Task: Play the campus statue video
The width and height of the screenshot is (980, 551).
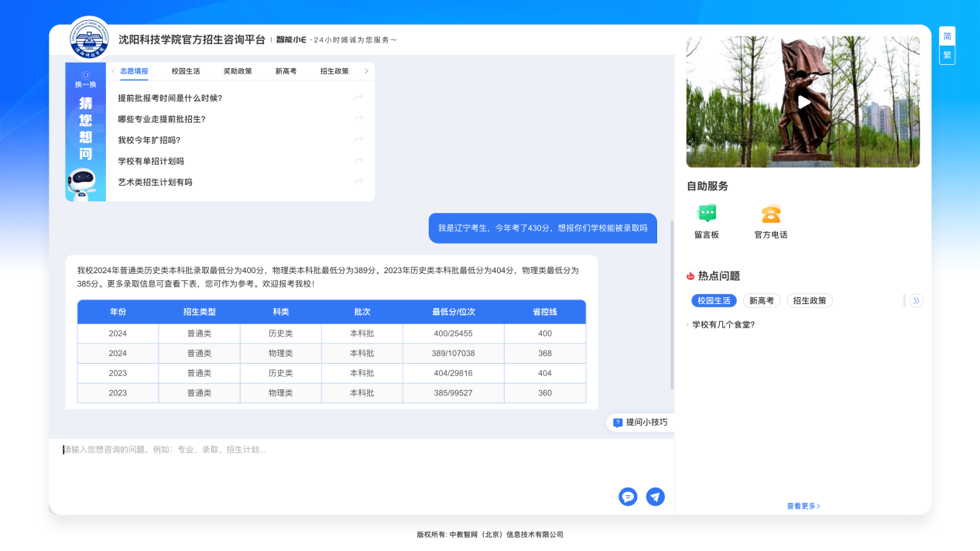Action: coord(804,102)
